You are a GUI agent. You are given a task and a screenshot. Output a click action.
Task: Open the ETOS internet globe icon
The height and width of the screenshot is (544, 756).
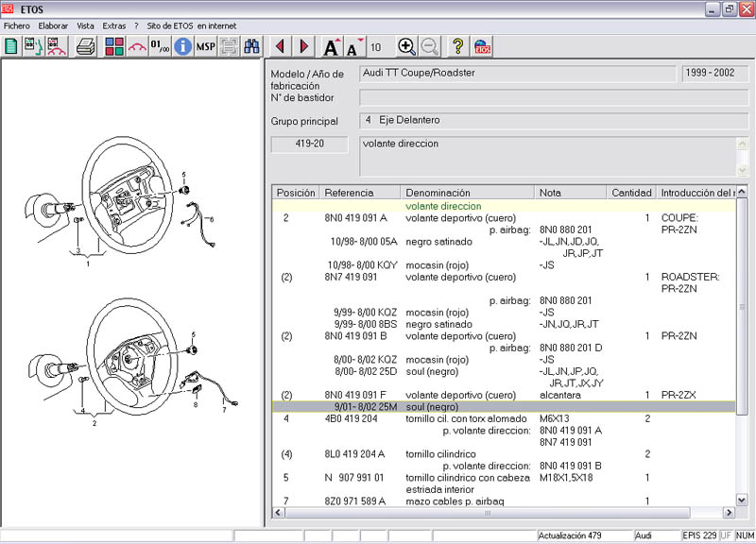click(483, 46)
